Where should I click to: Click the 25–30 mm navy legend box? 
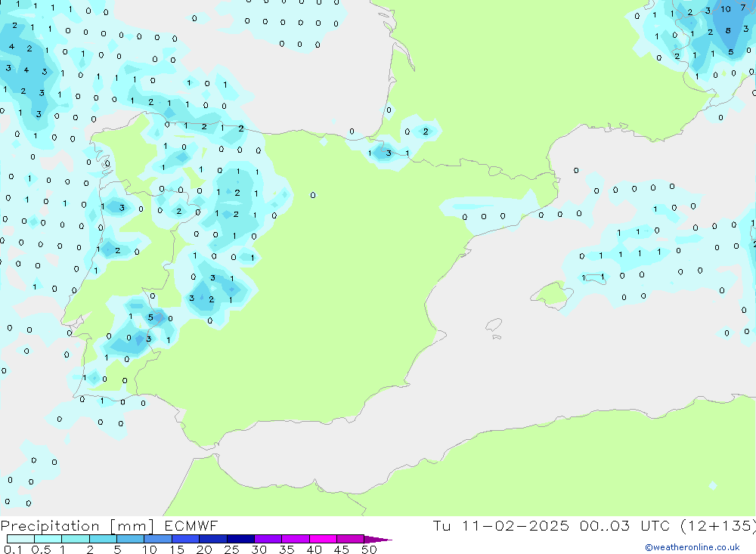tap(240, 539)
